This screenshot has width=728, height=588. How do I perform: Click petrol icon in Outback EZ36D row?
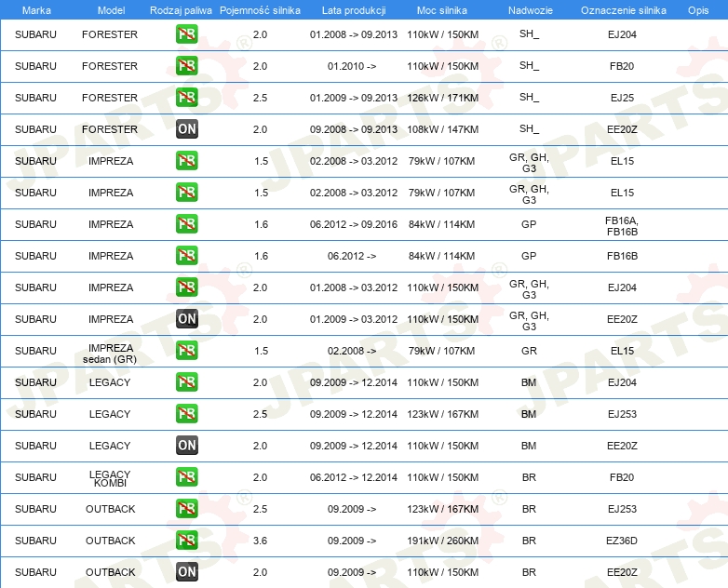(186, 541)
